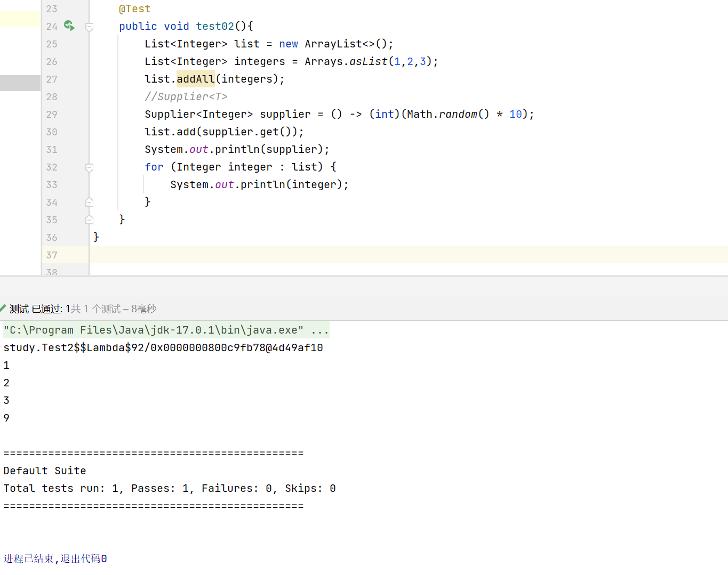Collapse the for loop fold marker on line 32

click(90, 167)
